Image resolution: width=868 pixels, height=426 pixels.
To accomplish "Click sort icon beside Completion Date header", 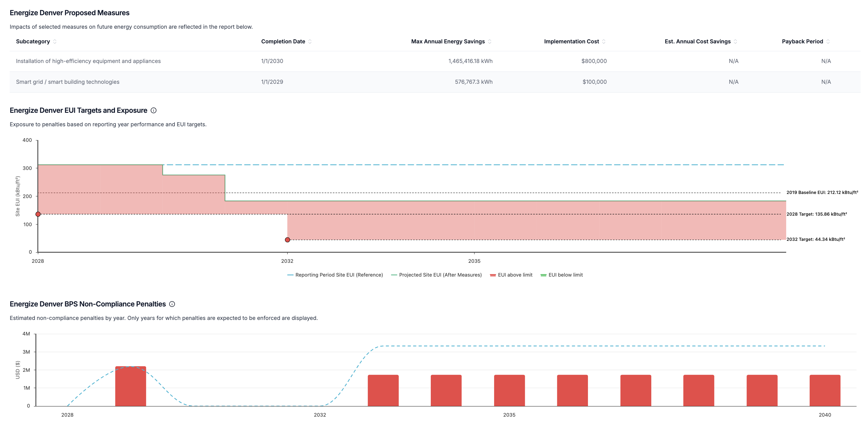I will pyautogui.click(x=310, y=41).
